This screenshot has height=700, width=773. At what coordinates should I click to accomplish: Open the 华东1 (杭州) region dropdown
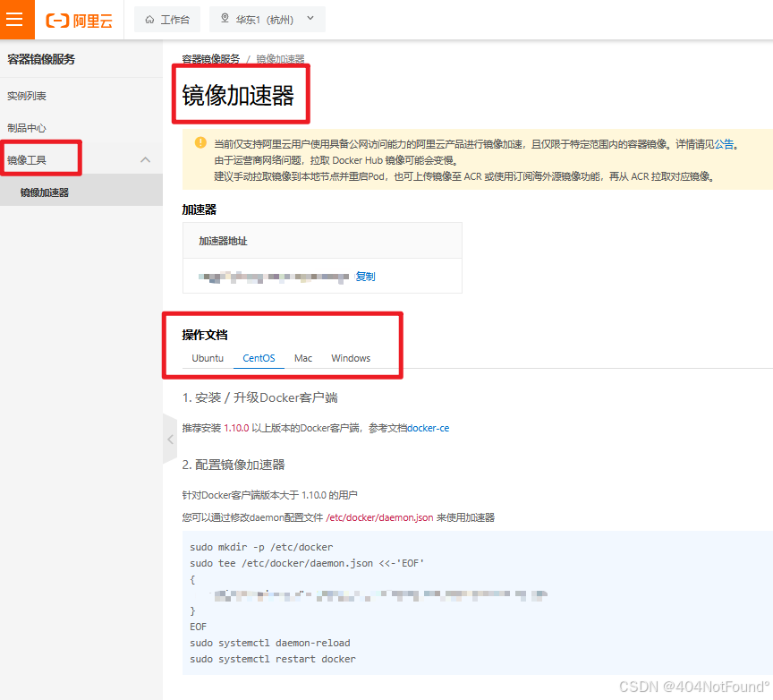click(x=268, y=19)
